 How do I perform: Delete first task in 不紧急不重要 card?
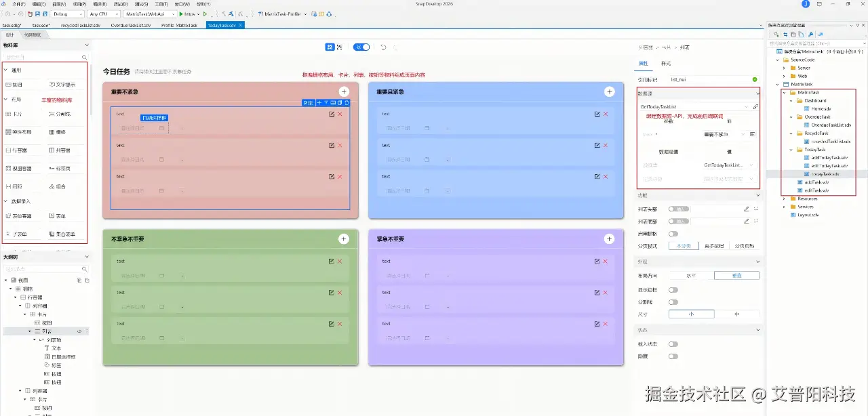coord(340,261)
